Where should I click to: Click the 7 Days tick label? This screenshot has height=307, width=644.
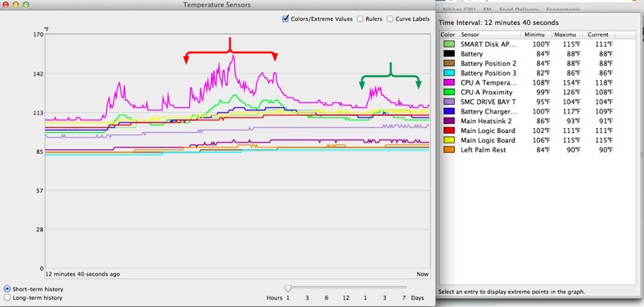coord(404,297)
